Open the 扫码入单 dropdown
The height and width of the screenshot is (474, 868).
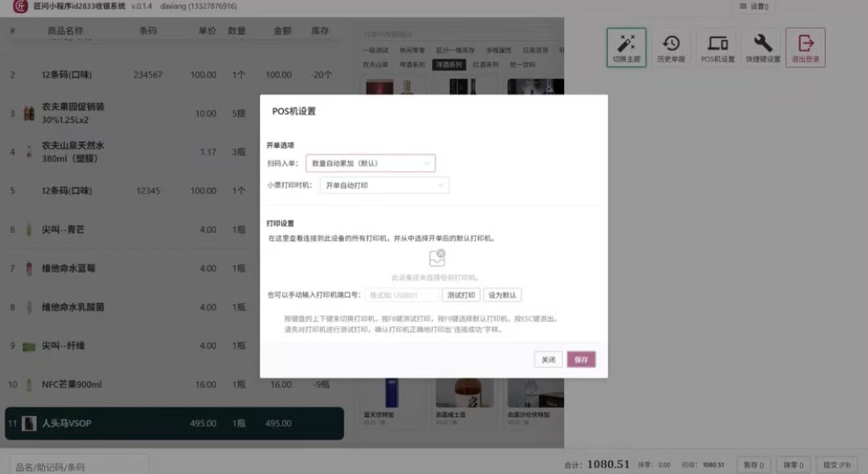tap(370, 163)
